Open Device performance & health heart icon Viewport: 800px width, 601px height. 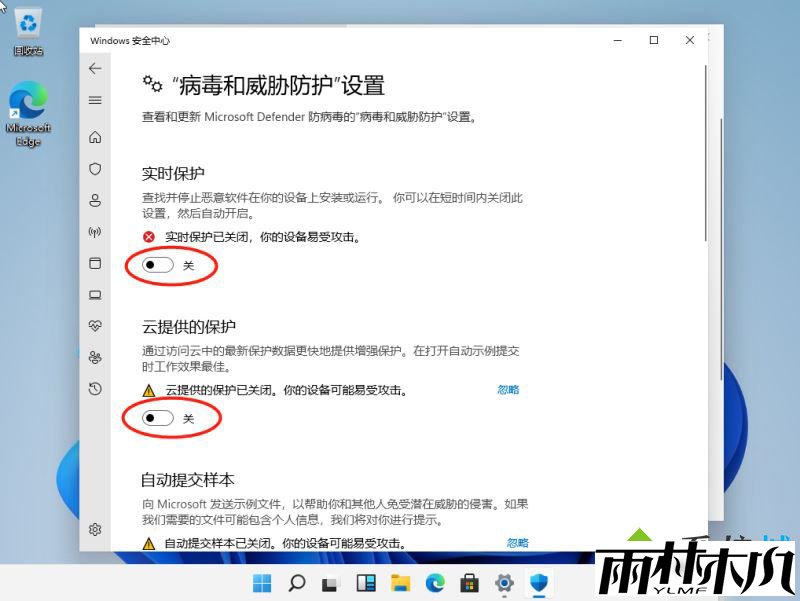[x=95, y=326]
